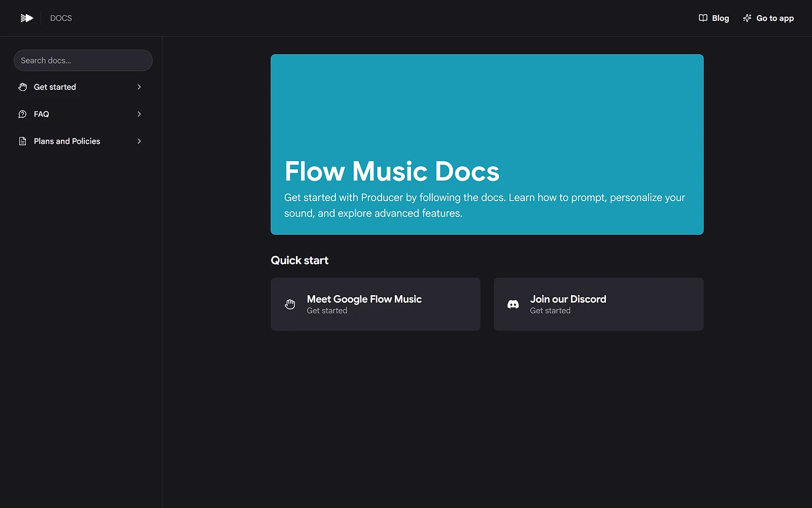Viewport: 812px width, 508px height.
Task: Click Get started subtitle under Join our Discord
Action: pyautogui.click(x=550, y=311)
